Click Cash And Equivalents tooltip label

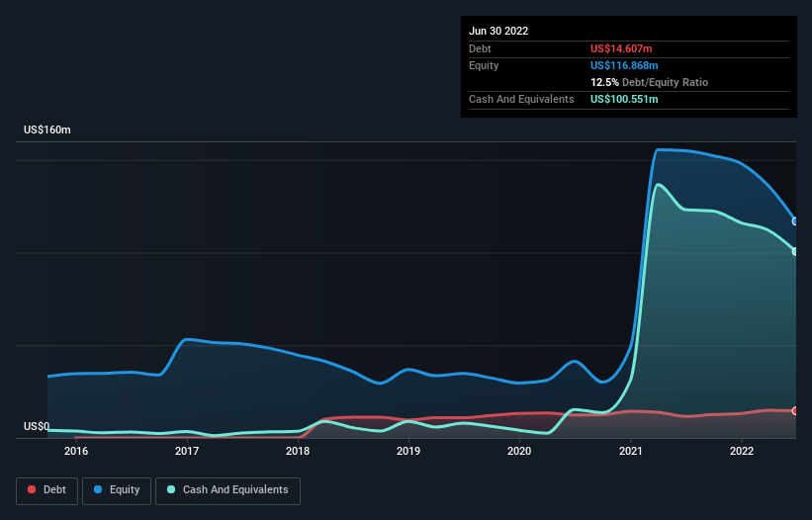point(521,99)
